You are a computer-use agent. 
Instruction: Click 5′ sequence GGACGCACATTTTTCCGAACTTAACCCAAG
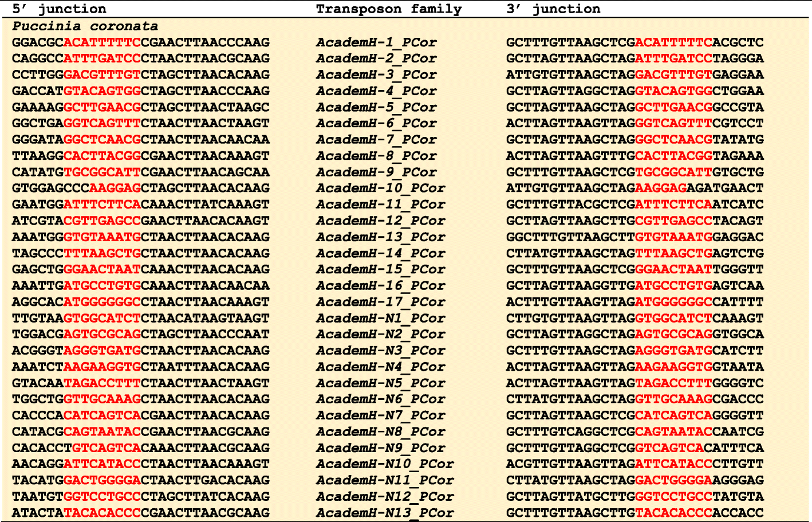(141, 42)
